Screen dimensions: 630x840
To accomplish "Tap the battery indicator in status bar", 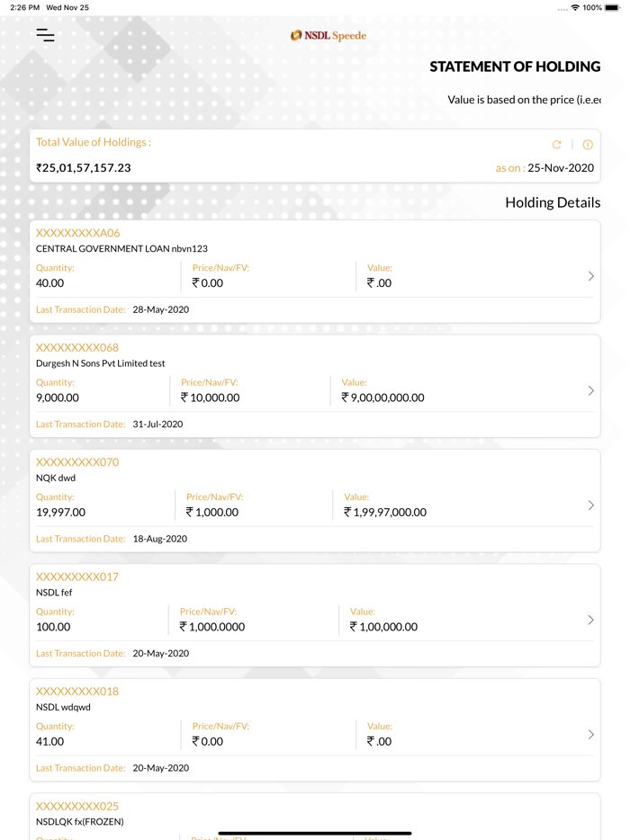I will pos(611,7).
